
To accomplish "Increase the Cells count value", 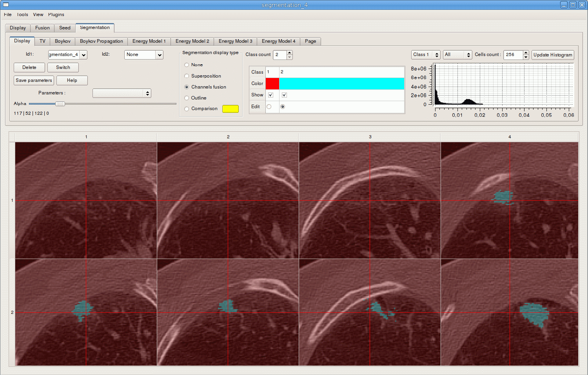I will [526, 53].
